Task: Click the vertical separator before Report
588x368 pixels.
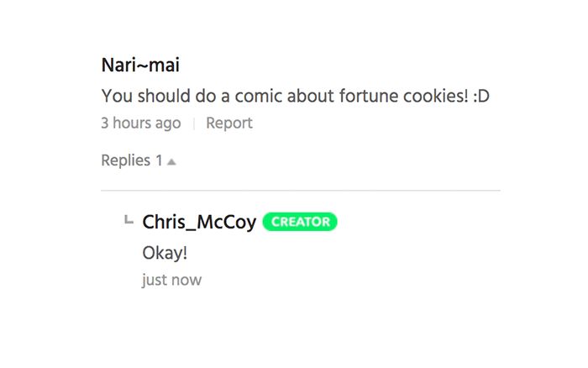Action: 194,124
